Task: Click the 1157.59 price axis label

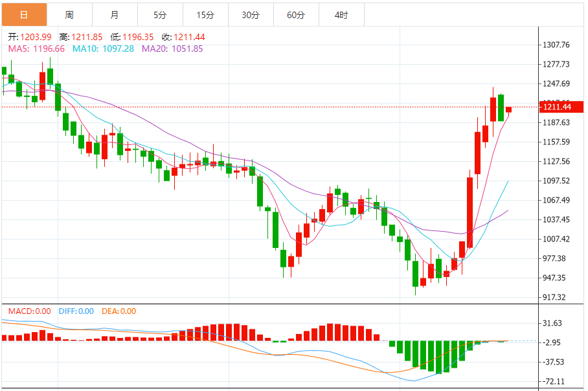Action: coord(556,142)
